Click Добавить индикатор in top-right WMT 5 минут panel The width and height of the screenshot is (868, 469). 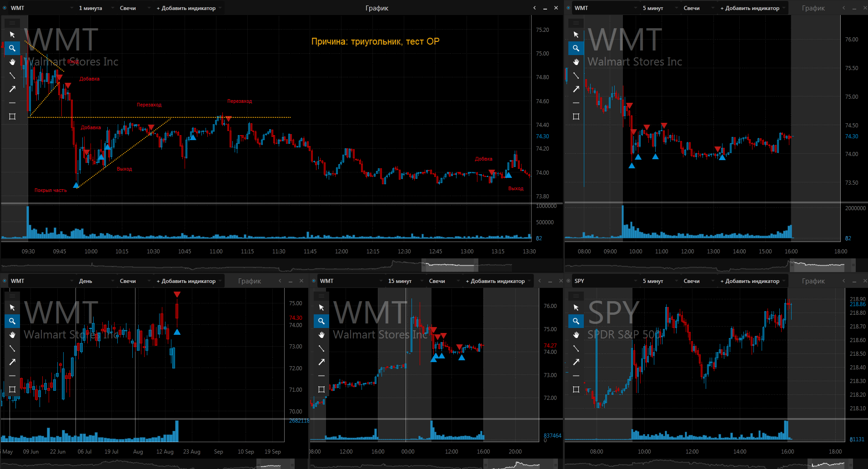pos(753,8)
